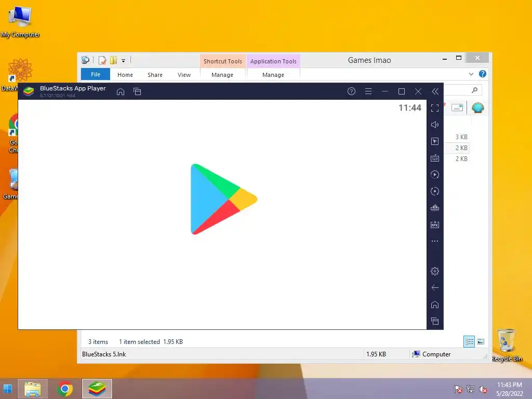Open Manage tab under Application Tools
Viewport: 532px width, 399px height.
[273, 75]
